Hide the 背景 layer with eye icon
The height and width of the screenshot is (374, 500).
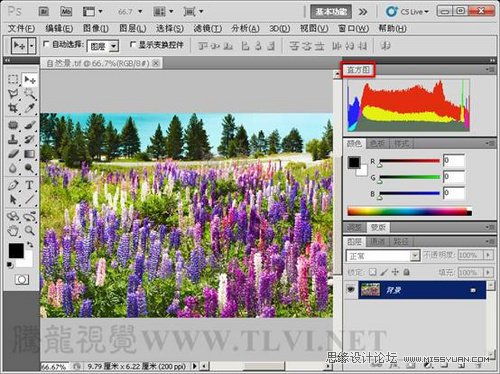tap(351, 290)
